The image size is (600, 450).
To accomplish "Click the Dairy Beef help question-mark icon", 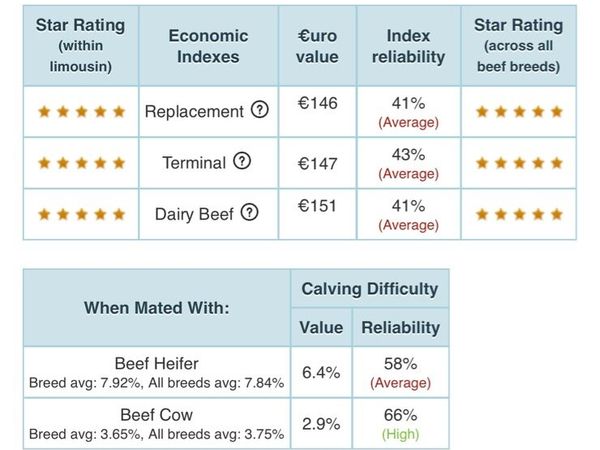I will pyautogui.click(x=249, y=212).
